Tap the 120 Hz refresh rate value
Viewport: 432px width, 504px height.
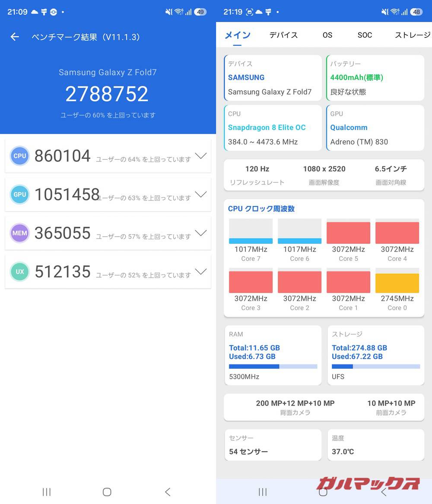click(x=257, y=169)
